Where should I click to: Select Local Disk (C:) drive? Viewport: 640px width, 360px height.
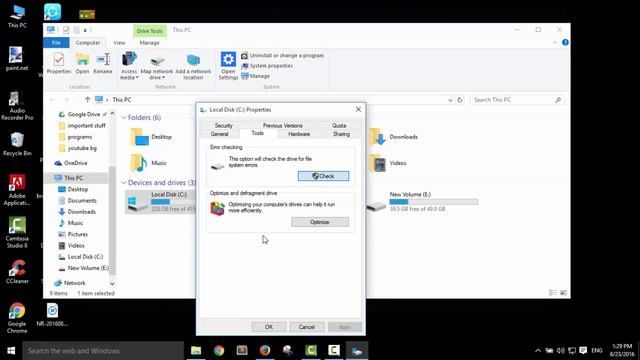click(x=160, y=202)
